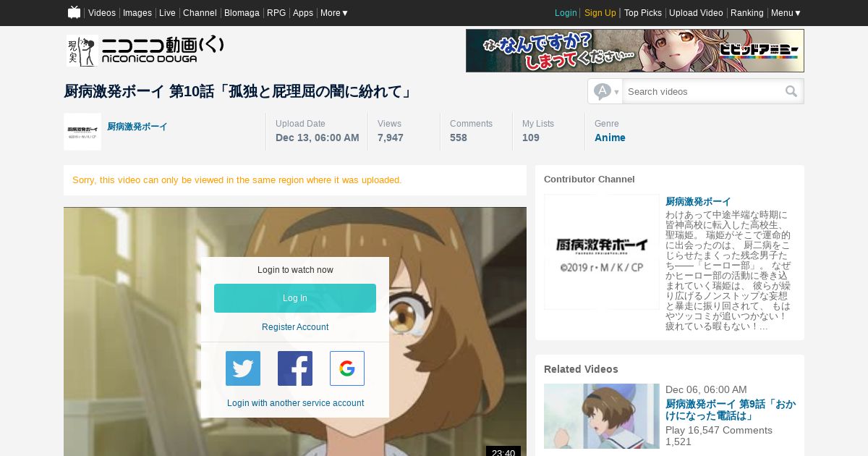868x456 pixels.
Task: Open the 厨病激発ボーイ channel link near title
Action: (137, 126)
